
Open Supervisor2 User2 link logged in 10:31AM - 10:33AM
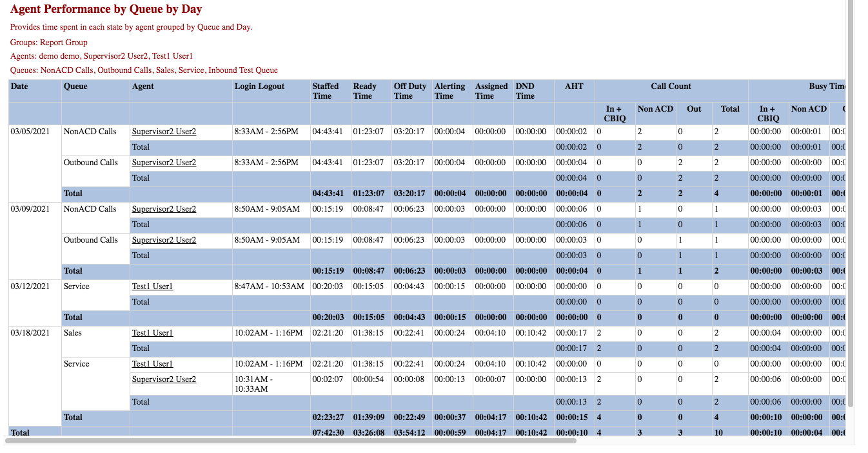164,379
